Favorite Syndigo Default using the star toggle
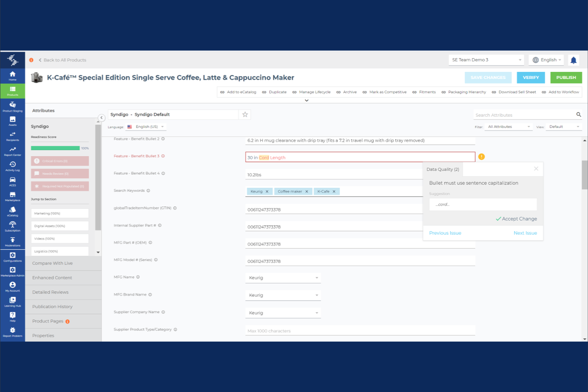The height and width of the screenshot is (392, 588). (245, 114)
